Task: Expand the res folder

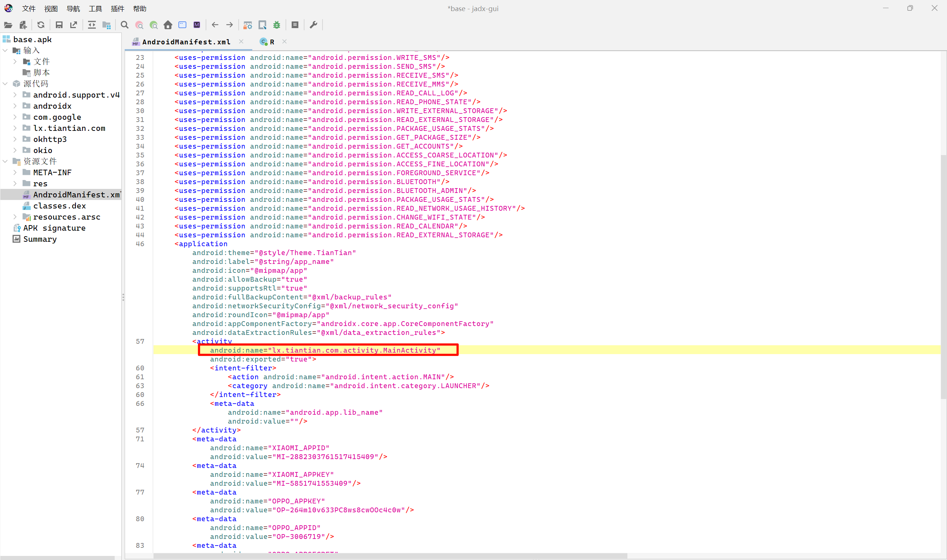Action: [15, 183]
